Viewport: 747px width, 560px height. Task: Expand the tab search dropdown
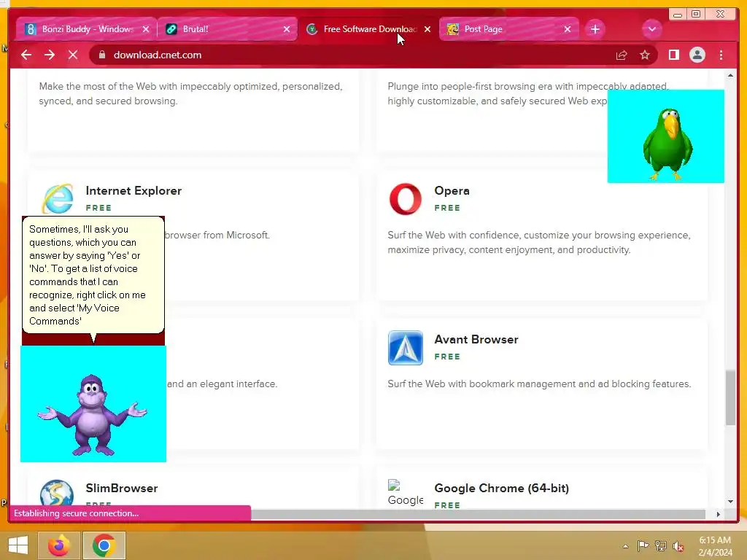click(651, 29)
